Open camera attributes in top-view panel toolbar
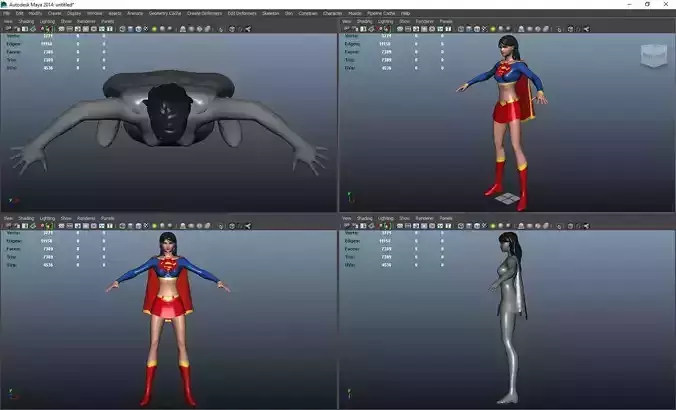The image size is (676, 410). (16, 29)
